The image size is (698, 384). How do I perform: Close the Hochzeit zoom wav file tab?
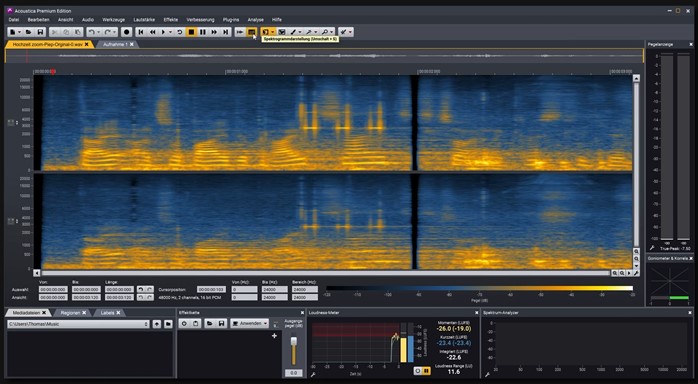pyautogui.click(x=87, y=44)
